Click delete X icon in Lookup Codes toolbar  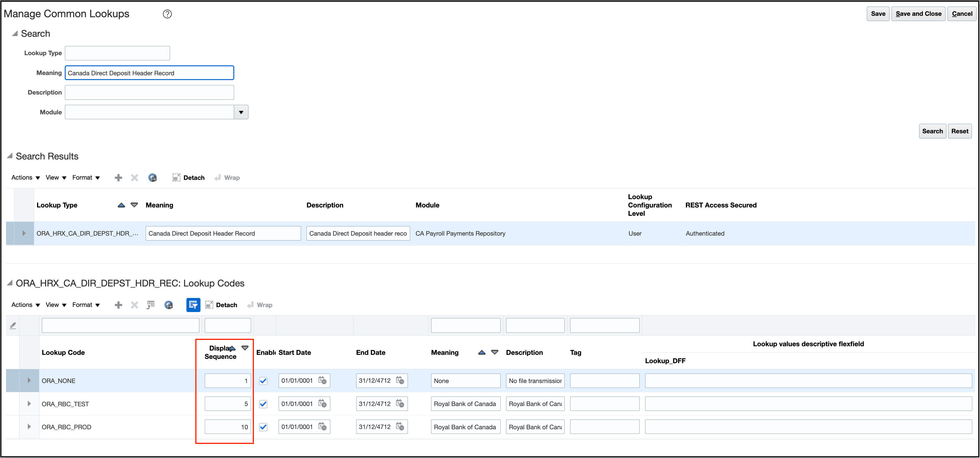pos(134,305)
